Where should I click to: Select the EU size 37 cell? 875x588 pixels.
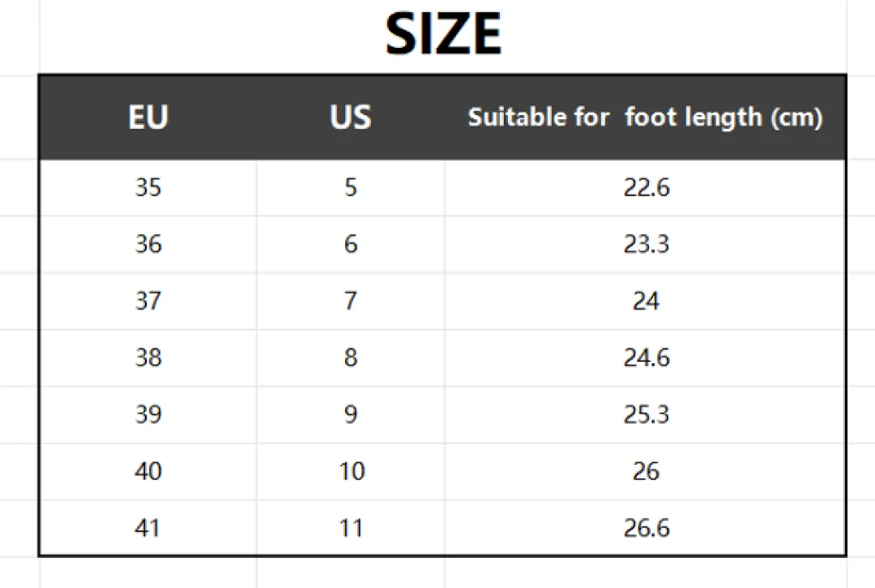pyautogui.click(x=148, y=300)
